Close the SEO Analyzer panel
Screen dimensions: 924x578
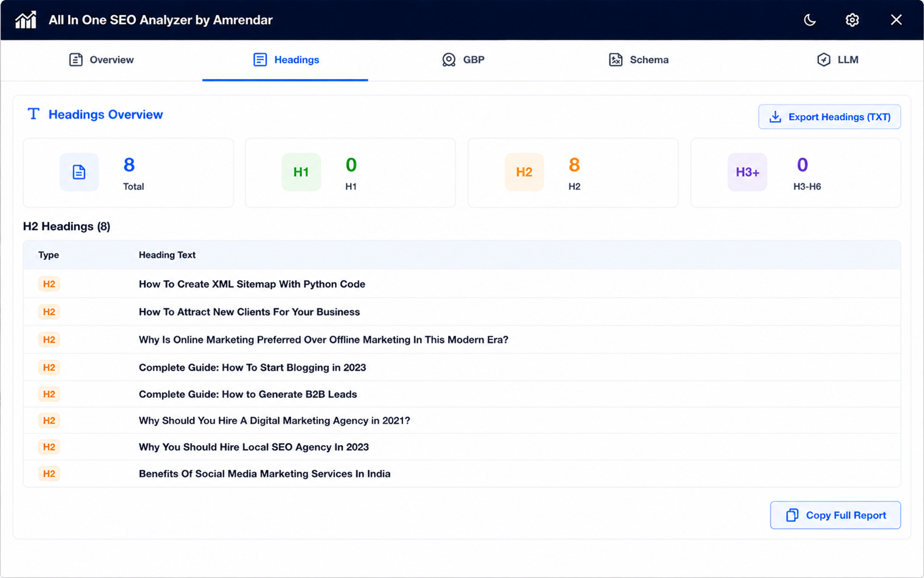(896, 20)
